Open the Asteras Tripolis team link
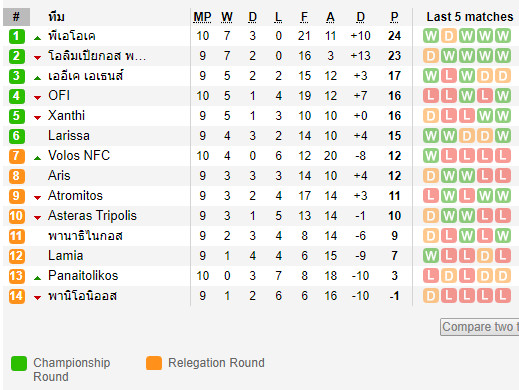This screenshot has width=519, height=390. click(92, 216)
